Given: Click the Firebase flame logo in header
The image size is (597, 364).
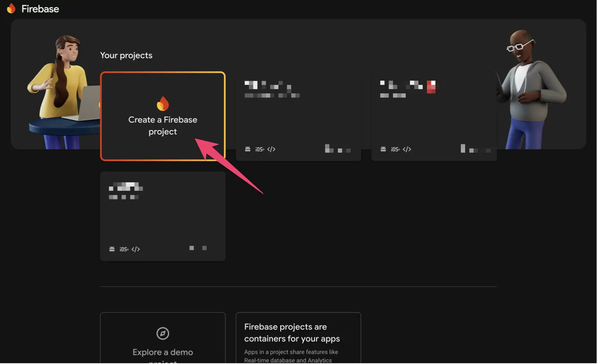Looking at the screenshot, I should (x=11, y=8).
